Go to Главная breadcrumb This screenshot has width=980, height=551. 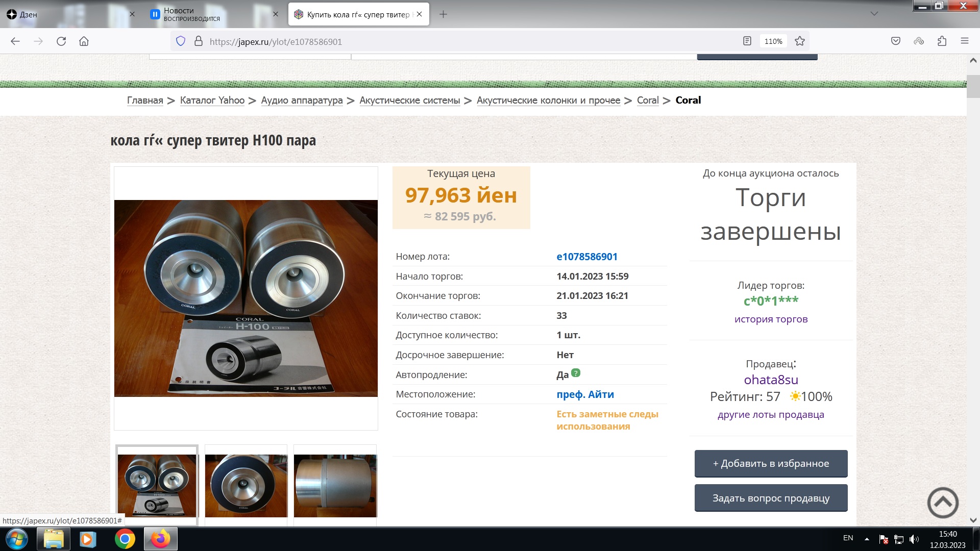pyautogui.click(x=145, y=101)
